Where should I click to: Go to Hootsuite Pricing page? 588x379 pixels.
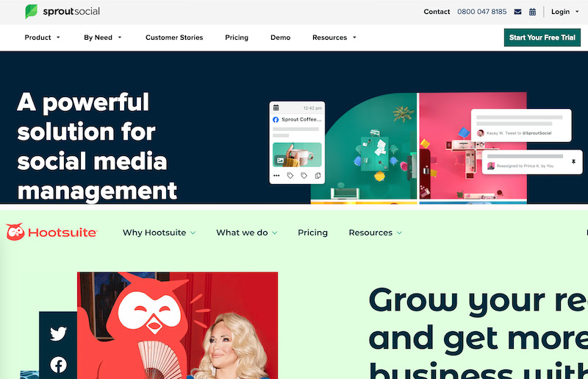click(x=313, y=233)
